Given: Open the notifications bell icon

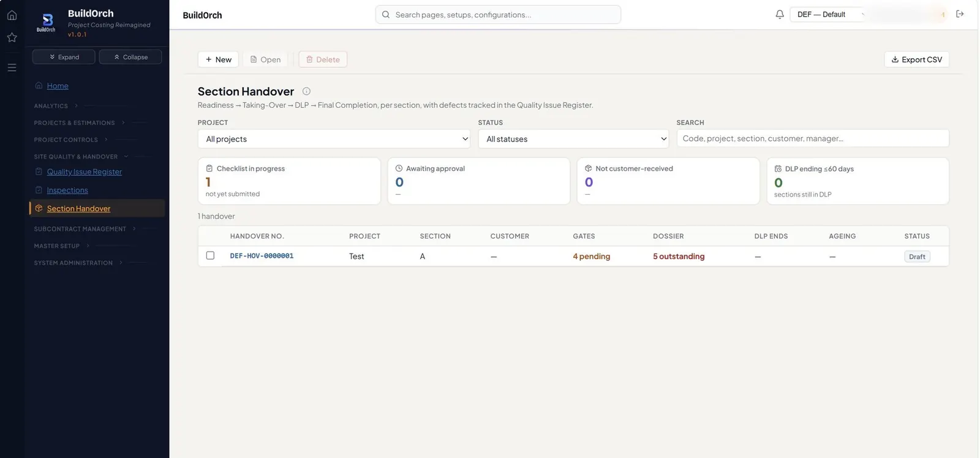Looking at the screenshot, I should click(x=780, y=14).
